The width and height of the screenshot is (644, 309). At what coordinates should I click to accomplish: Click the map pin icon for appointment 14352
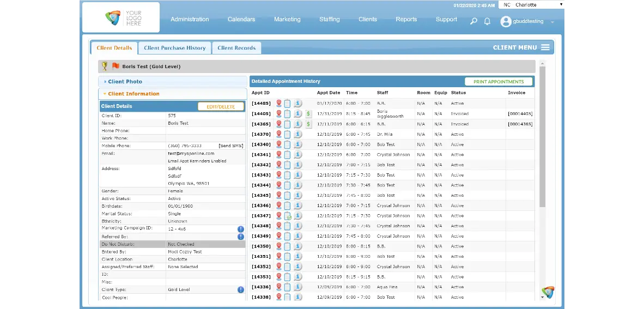[x=279, y=266]
